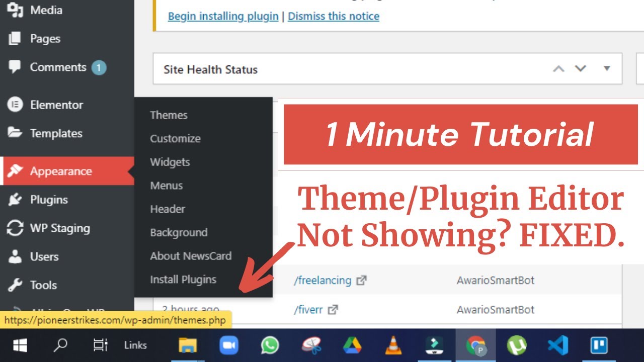Select Background in the Appearance submenu

click(179, 233)
